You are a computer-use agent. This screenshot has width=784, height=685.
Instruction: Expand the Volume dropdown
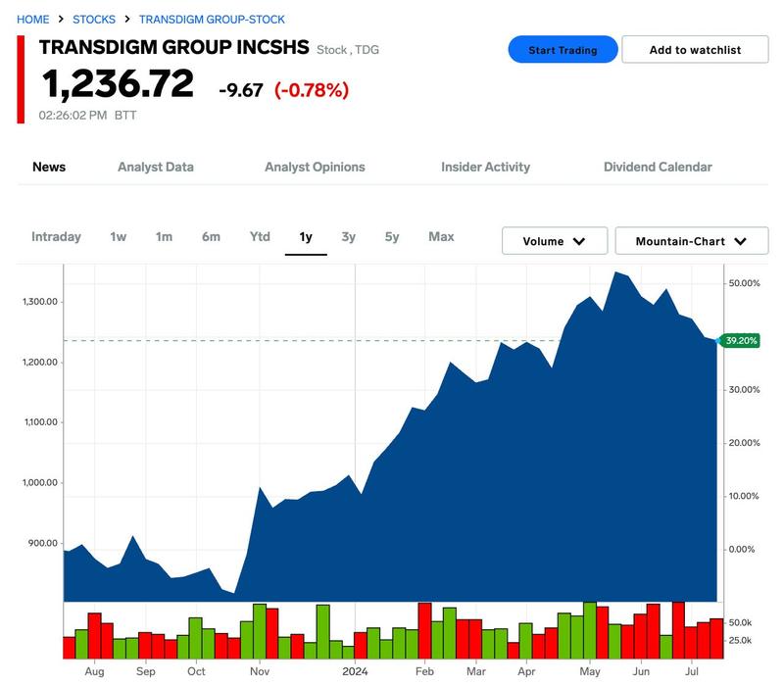tap(554, 241)
